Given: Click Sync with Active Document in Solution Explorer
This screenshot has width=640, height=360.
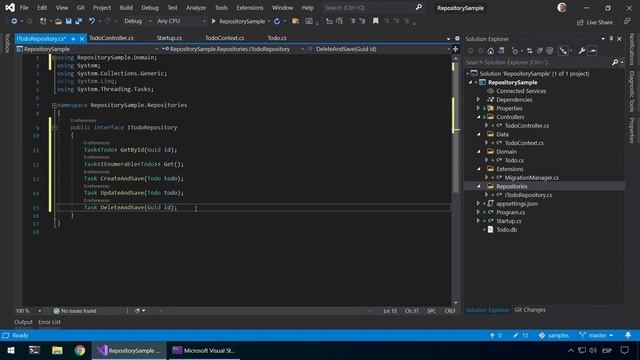Looking at the screenshot, I should tap(529, 51).
